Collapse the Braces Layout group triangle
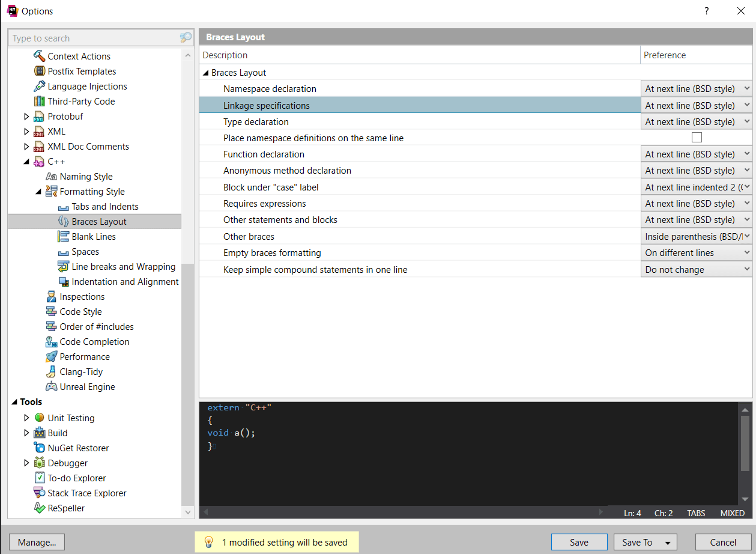The width and height of the screenshot is (756, 554). point(205,73)
